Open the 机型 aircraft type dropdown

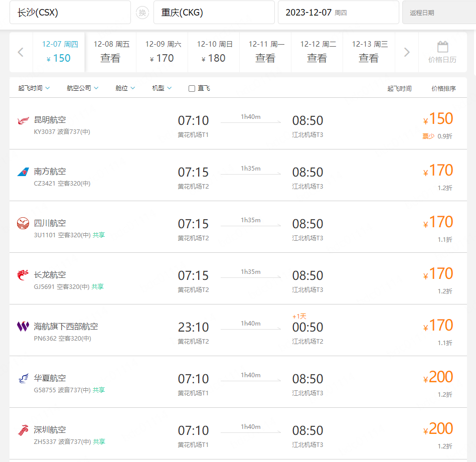pos(162,88)
